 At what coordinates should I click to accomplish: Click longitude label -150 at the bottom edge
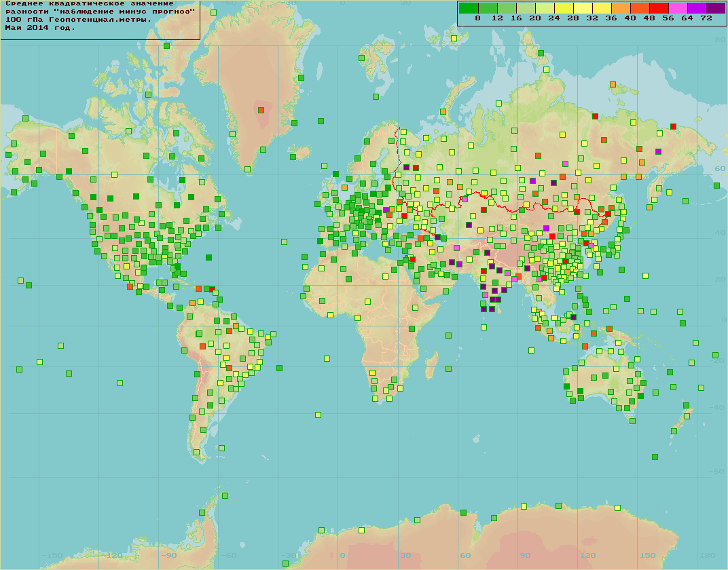(52, 555)
